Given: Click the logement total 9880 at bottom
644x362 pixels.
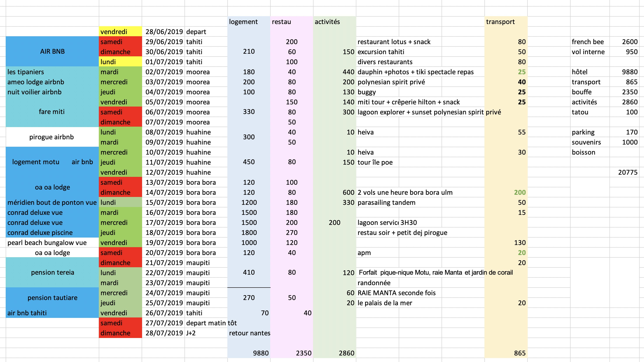Looking at the screenshot, I should (x=249, y=353).
